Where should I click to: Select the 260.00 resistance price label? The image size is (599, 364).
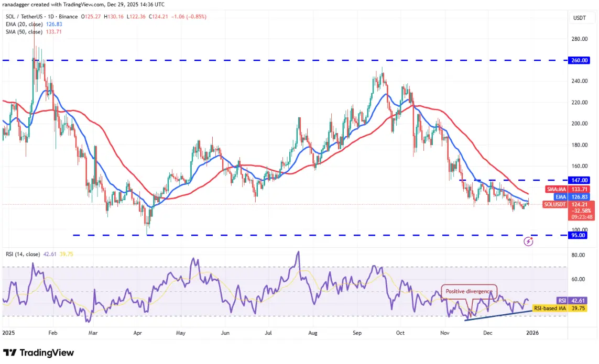(x=579, y=60)
